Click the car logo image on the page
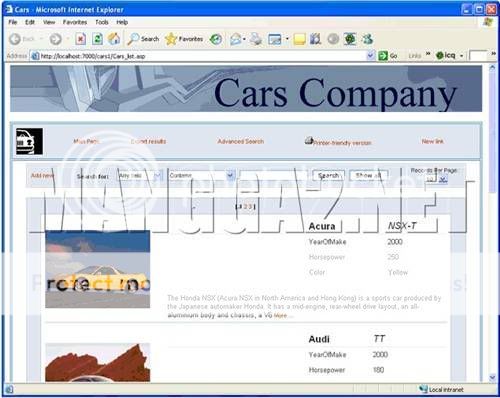This screenshot has height=398, width=500. point(29,141)
